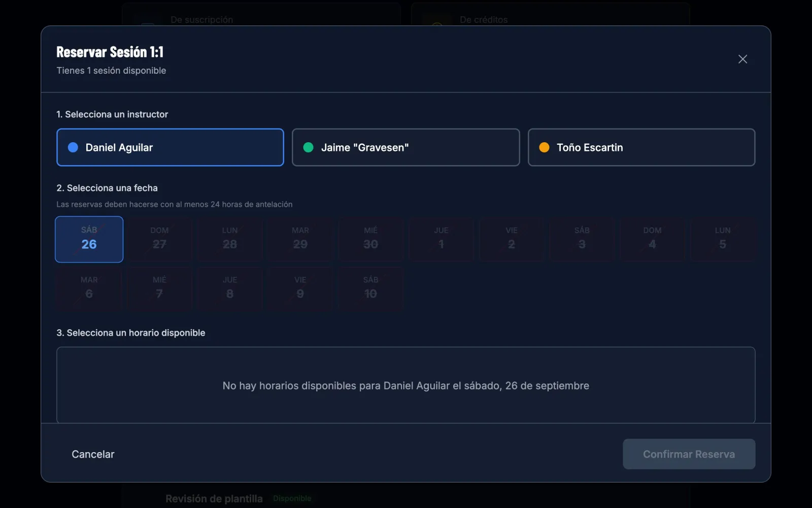
Task: Select date LUN 28
Action: tap(230, 239)
